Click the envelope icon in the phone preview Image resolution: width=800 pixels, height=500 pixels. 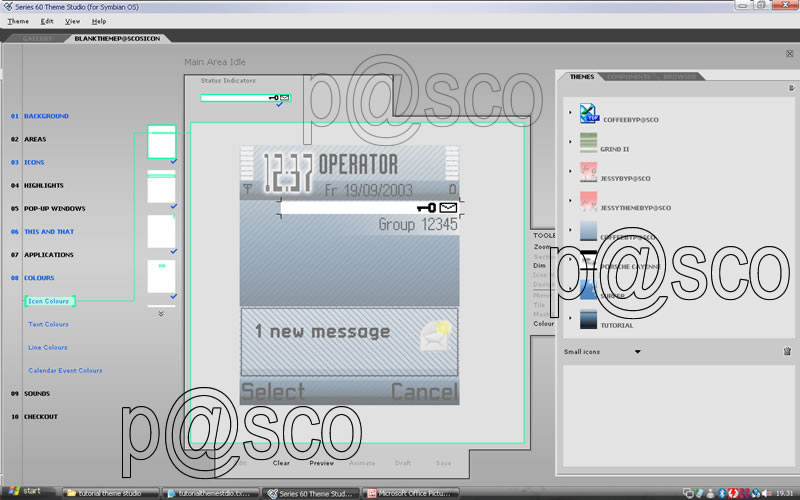click(448, 208)
